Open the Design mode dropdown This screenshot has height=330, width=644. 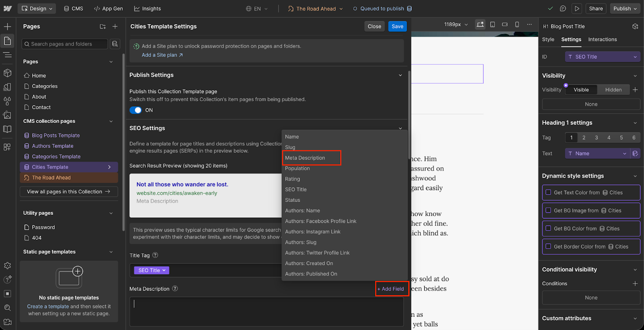pos(37,8)
